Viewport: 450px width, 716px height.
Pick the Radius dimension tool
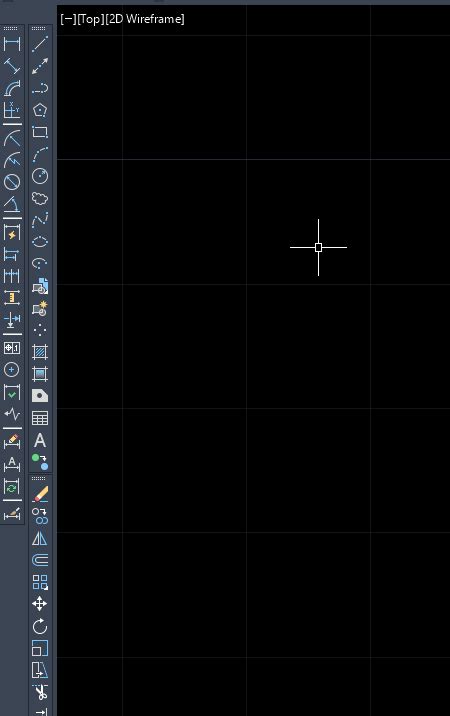12,137
